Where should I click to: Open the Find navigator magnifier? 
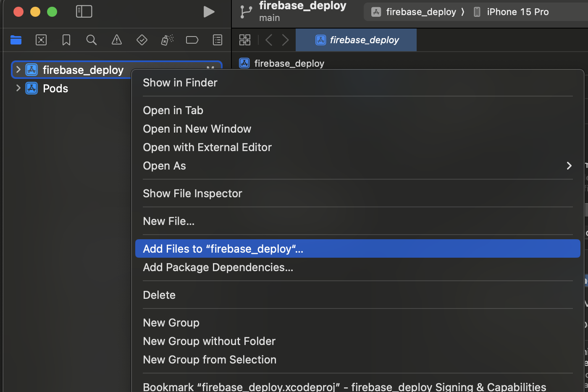[x=92, y=40]
